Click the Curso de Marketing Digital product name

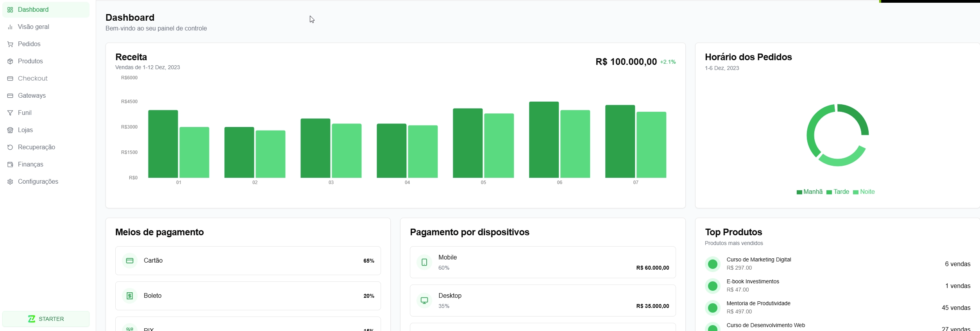click(x=759, y=259)
